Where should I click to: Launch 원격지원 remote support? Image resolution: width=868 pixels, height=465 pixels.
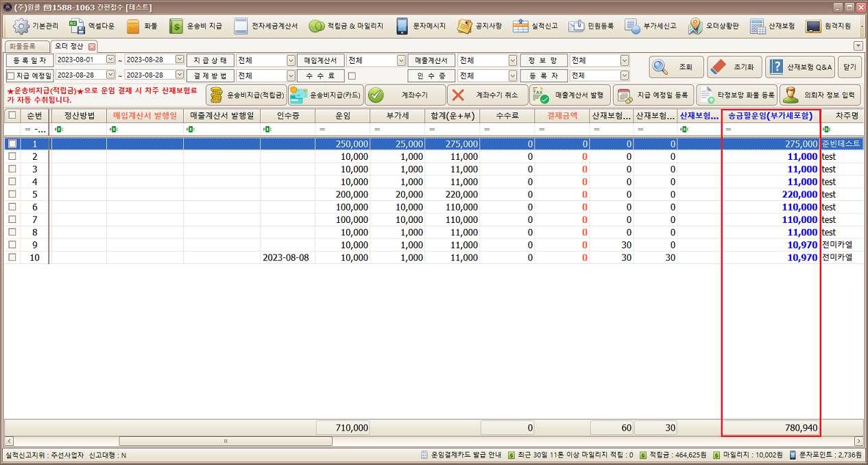pyautogui.click(x=813, y=27)
